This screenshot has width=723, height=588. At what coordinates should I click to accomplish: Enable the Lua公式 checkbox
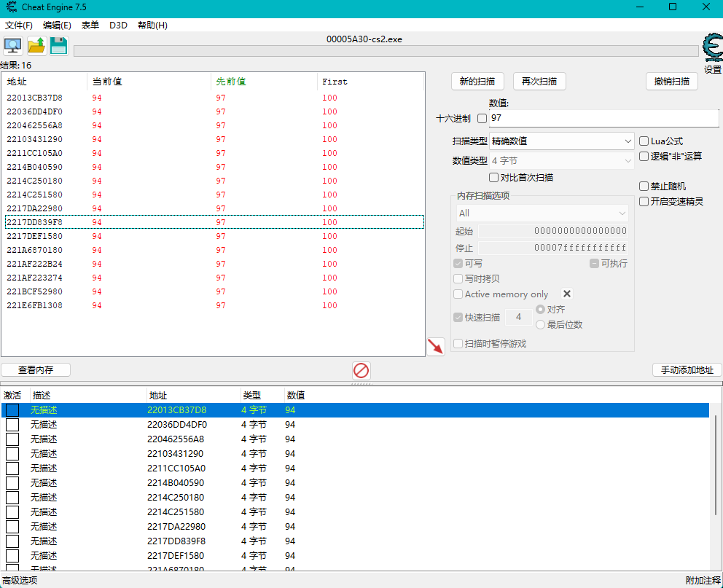point(644,141)
